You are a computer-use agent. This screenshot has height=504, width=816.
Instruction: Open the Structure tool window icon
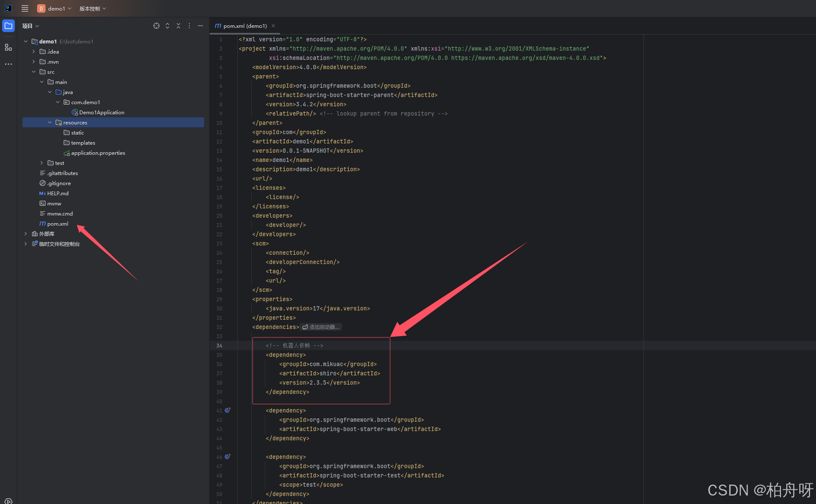[x=8, y=47]
